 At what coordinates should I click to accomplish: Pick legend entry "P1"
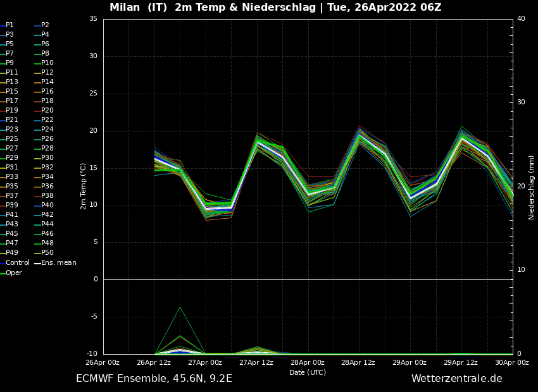[9, 25]
